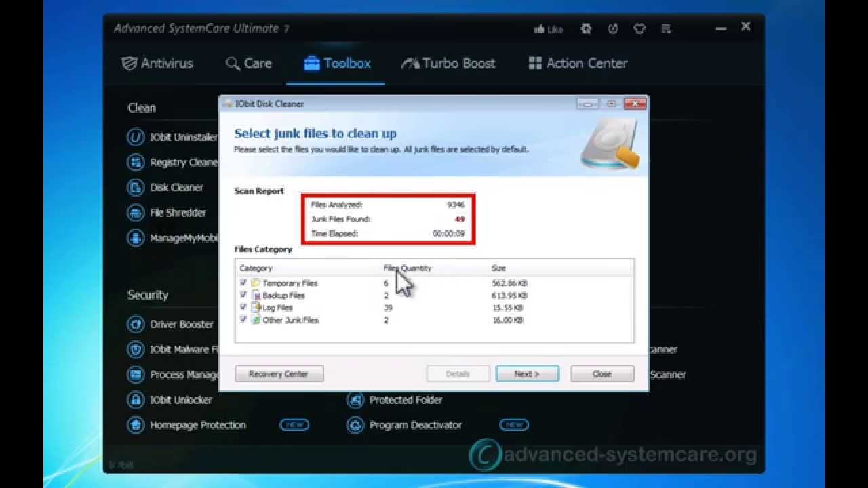868x488 pixels.
Task: Click the IObit Disk Cleaner title bar icon
Action: click(x=227, y=104)
